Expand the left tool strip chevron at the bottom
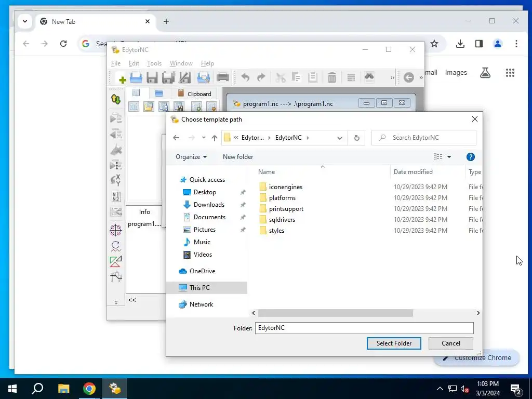The width and height of the screenshot is (532, 399). 116,302
